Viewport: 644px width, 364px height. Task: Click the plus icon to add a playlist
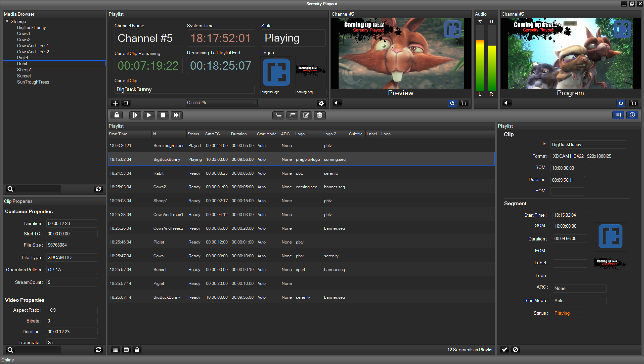(x=115, y=103)
